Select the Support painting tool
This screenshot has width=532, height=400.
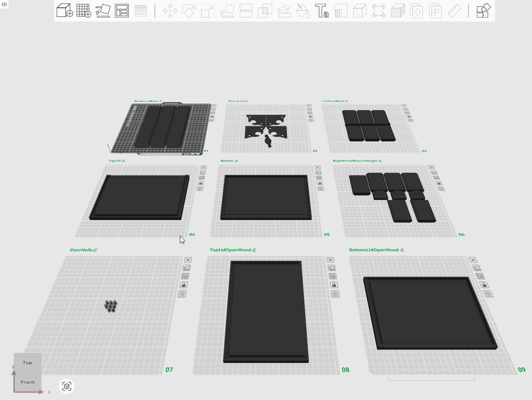(284, 11)
